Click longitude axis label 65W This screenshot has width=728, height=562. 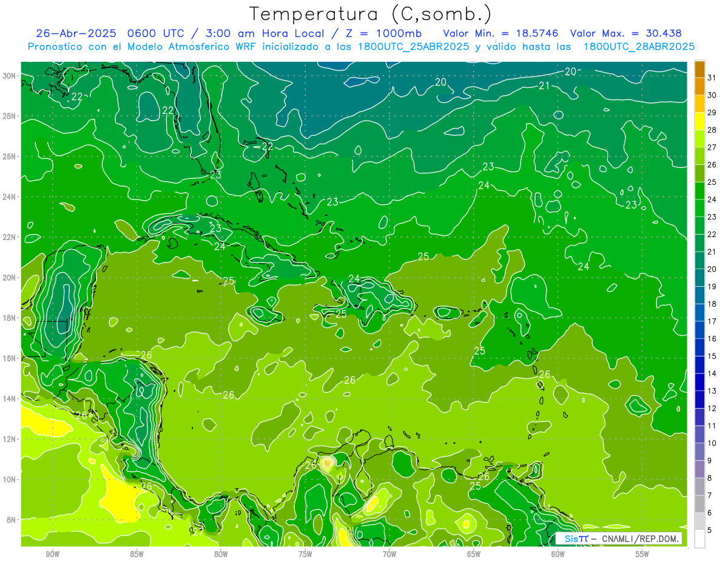474,554
